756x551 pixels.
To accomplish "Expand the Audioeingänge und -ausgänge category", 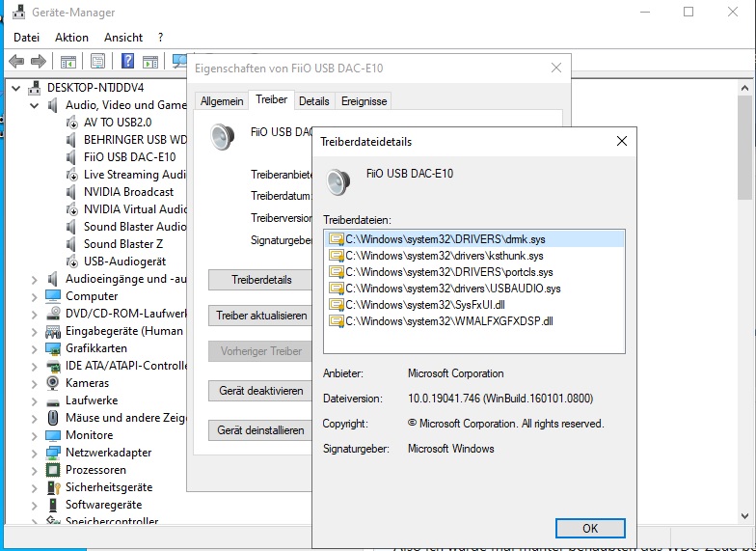I will pyautogui.click(x=35, y=280).
